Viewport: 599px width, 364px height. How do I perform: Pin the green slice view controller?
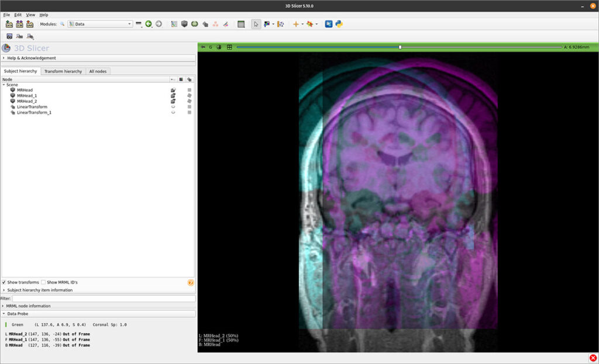pos(202,47)
